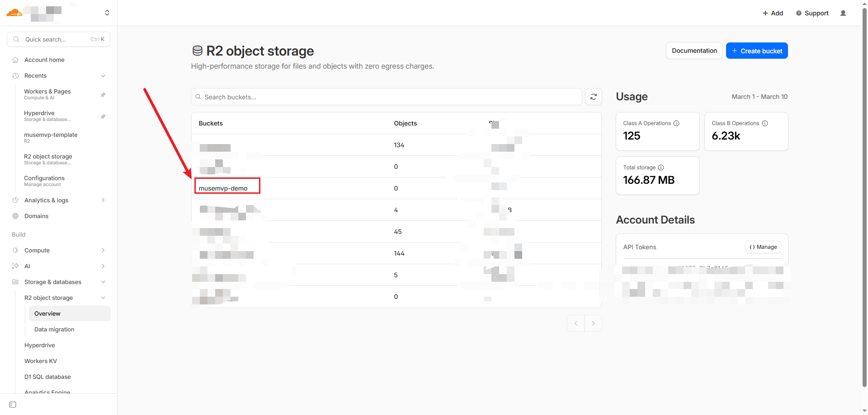Collapse the sidebar using bottom-left panel icon

coord(13,405)
